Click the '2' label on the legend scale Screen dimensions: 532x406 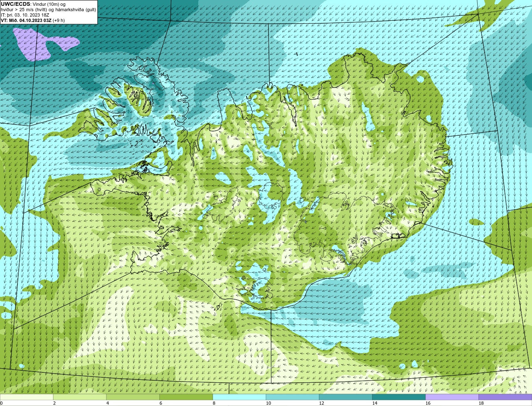point(54,403)
